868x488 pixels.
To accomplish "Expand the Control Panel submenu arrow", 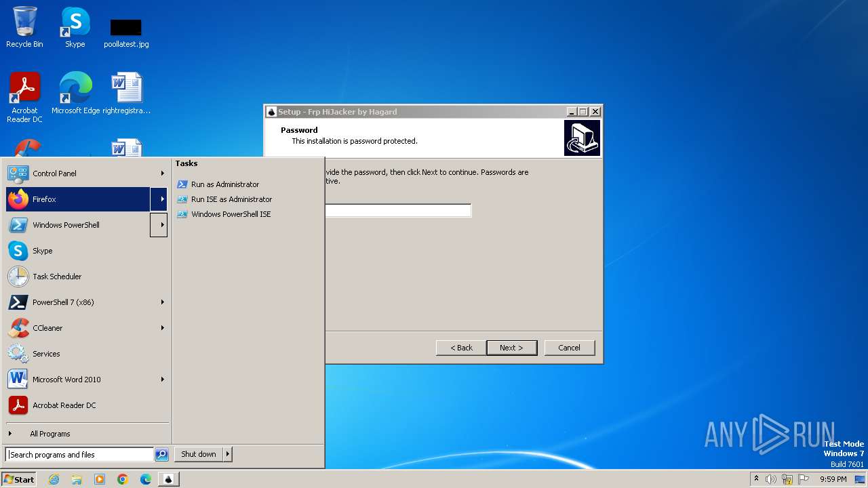I will [x=162, y=174].
